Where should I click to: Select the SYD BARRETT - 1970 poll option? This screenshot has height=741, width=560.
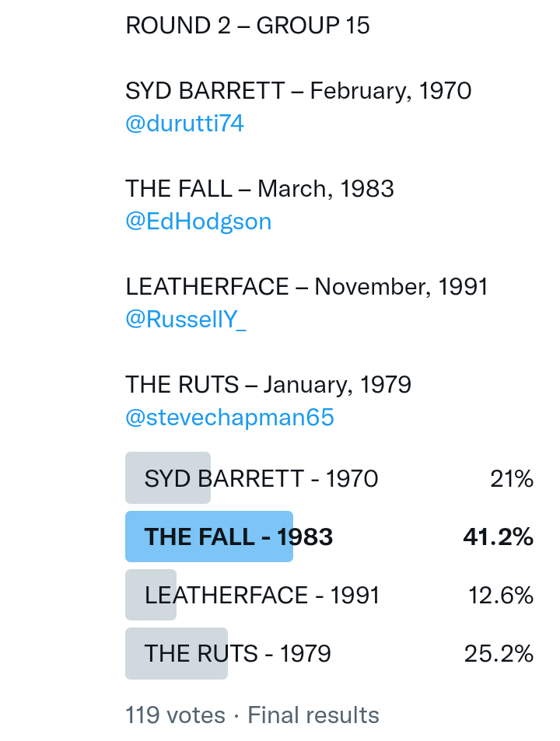[x=261, y=478]
